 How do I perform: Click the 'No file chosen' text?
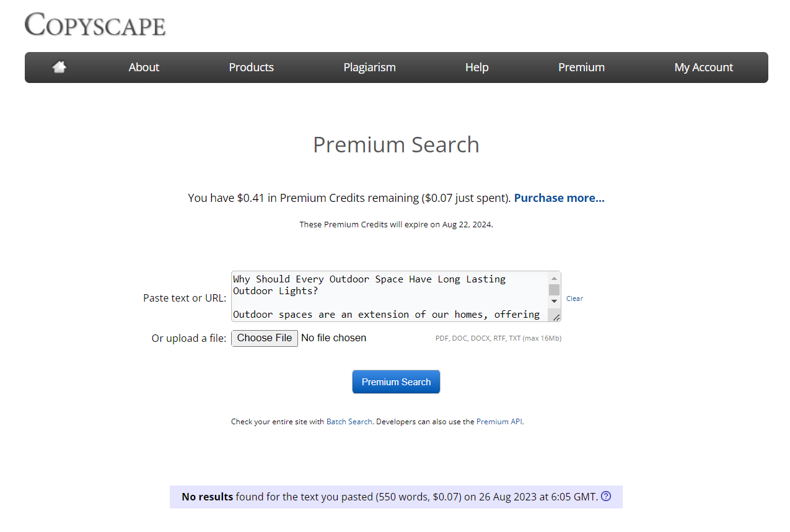tap(333, 338)
